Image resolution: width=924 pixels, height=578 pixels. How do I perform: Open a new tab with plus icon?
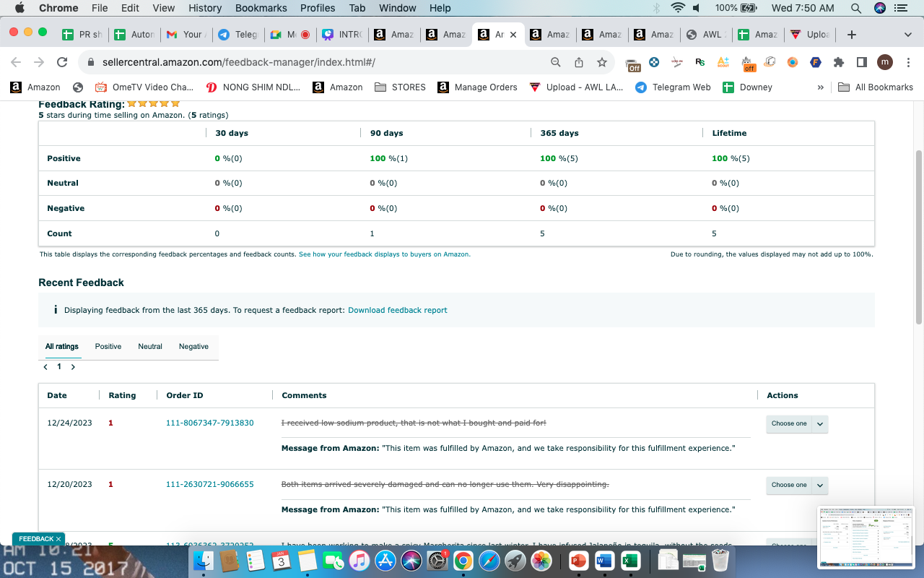pos(852,34)
